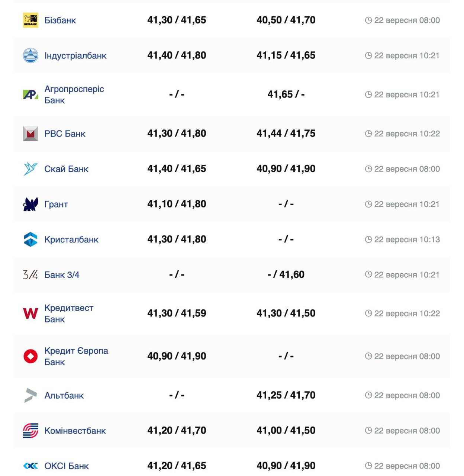Viewport: 464px width, 476px height.
Task: Open the Бізбанк bank link
Action: pyautogui.click(x=60, y=20)
